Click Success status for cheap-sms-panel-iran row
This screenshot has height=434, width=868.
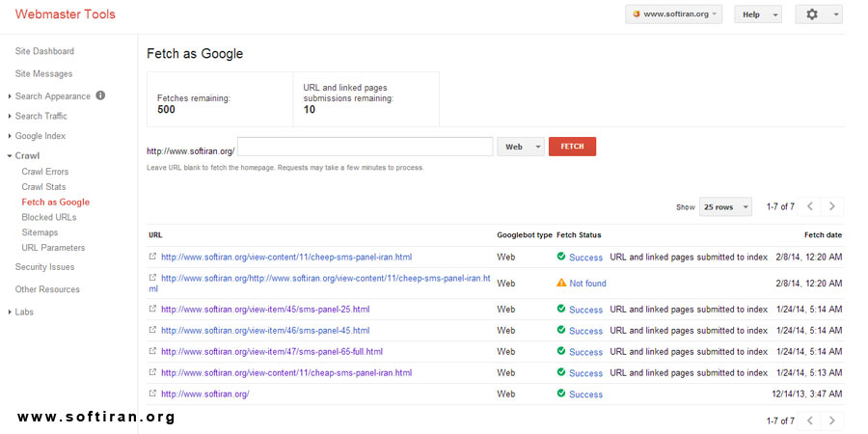coord(585,372)
